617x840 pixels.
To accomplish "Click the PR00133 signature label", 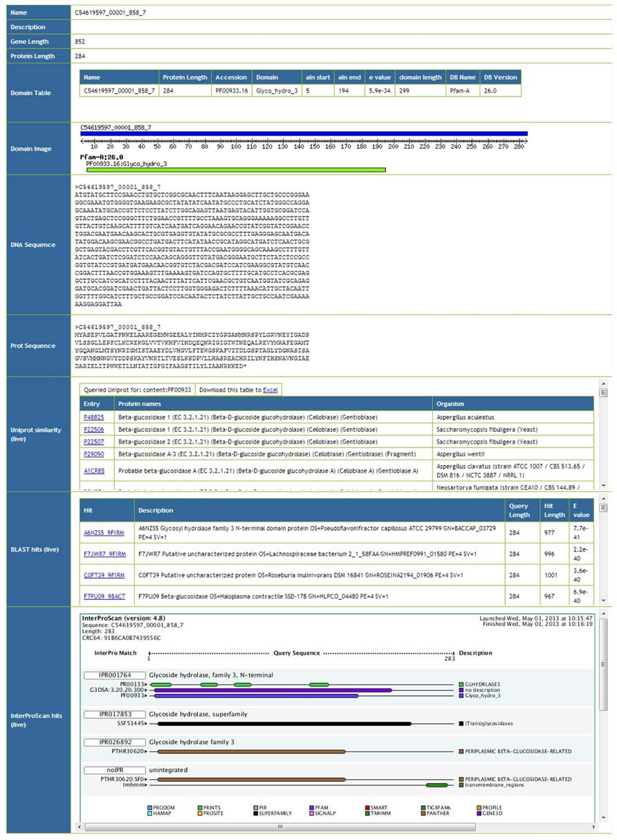I will [x=131, y=684].
